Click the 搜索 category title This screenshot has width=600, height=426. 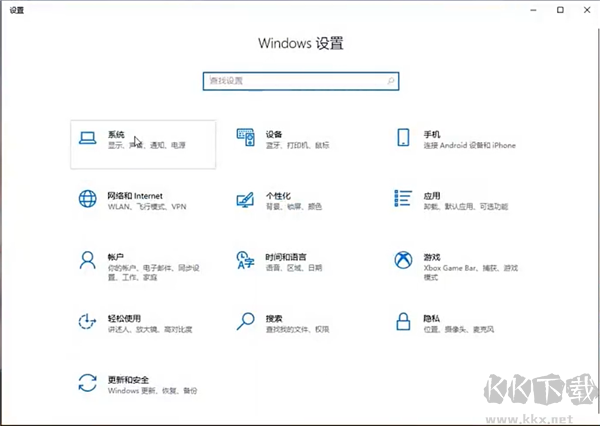[274, 318]
